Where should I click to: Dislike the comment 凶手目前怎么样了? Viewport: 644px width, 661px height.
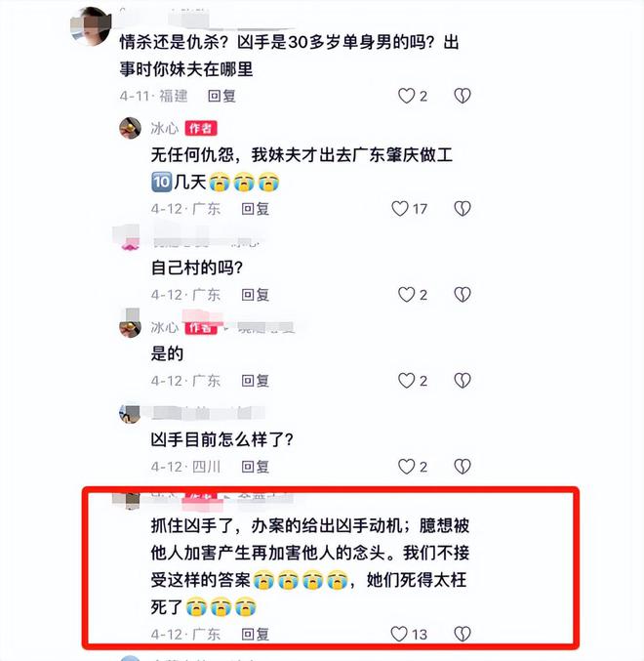pos(463,467)
